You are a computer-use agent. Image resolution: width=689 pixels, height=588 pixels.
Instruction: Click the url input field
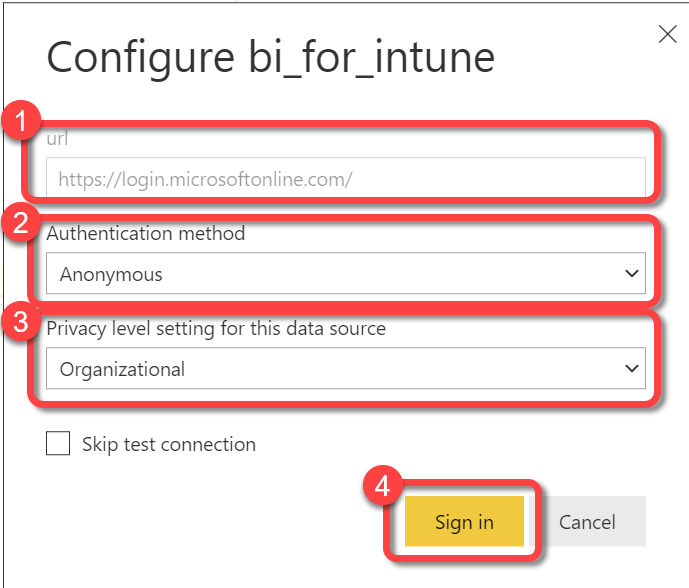[346, 178]
